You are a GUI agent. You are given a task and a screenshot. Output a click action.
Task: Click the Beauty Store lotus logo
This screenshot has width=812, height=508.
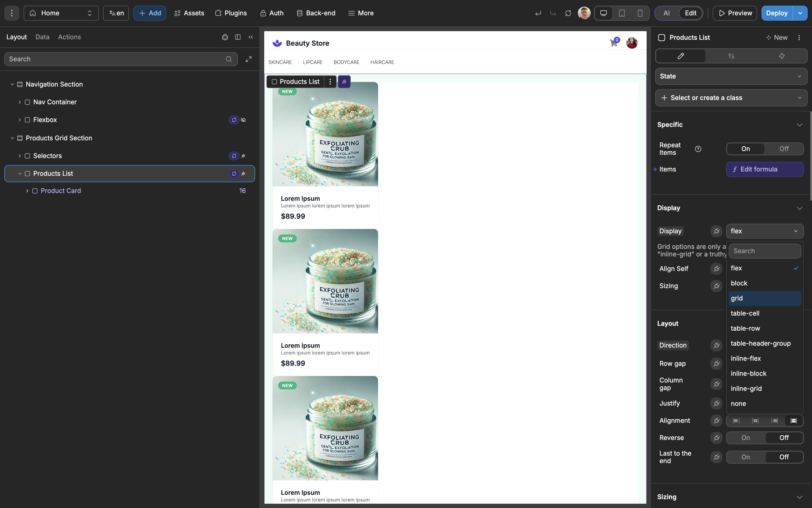(x=277, y=43)
